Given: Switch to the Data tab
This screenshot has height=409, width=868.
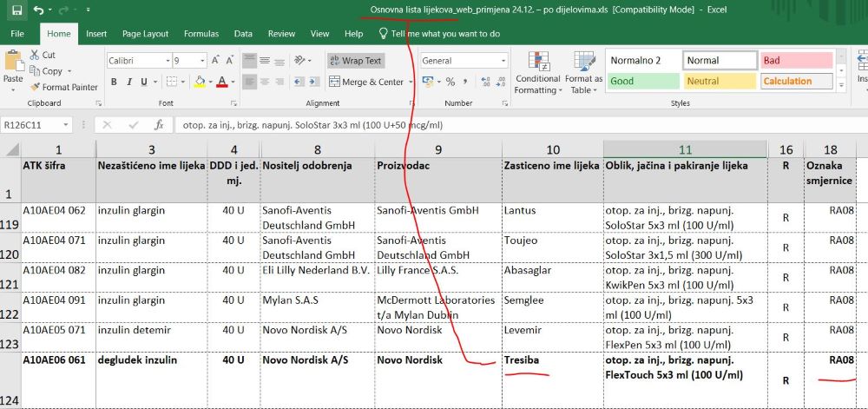Looking at the screenshot, I should [243, 34].
